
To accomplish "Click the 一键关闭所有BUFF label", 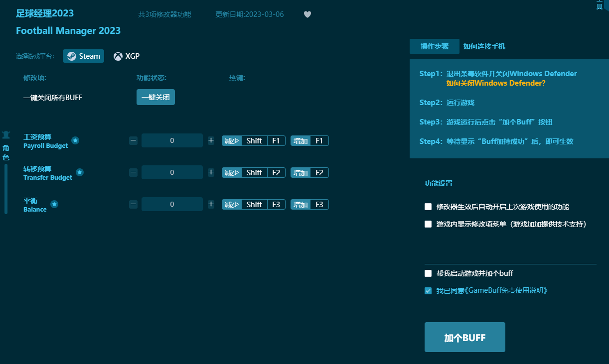I will tap(53, 98).
